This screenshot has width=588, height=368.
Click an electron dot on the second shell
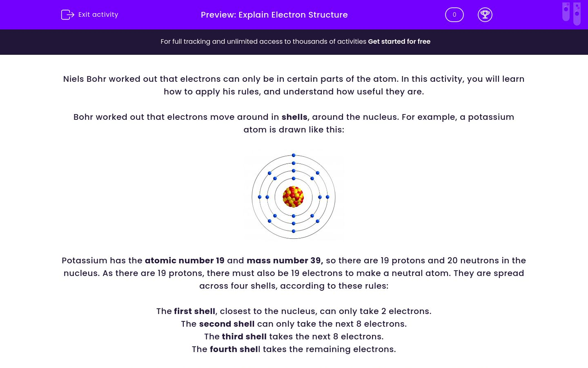pyautogui.click(x=294, y=171)
